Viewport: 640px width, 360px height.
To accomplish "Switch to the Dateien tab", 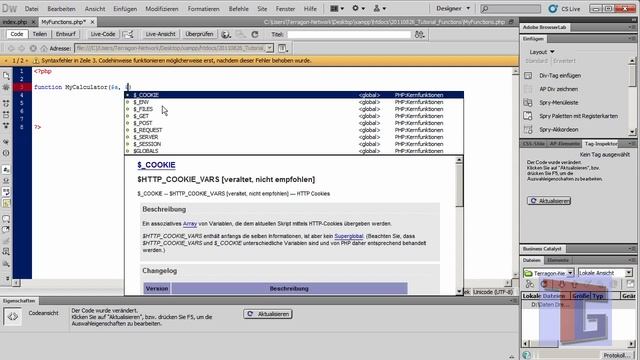I will tap(531, 260).
